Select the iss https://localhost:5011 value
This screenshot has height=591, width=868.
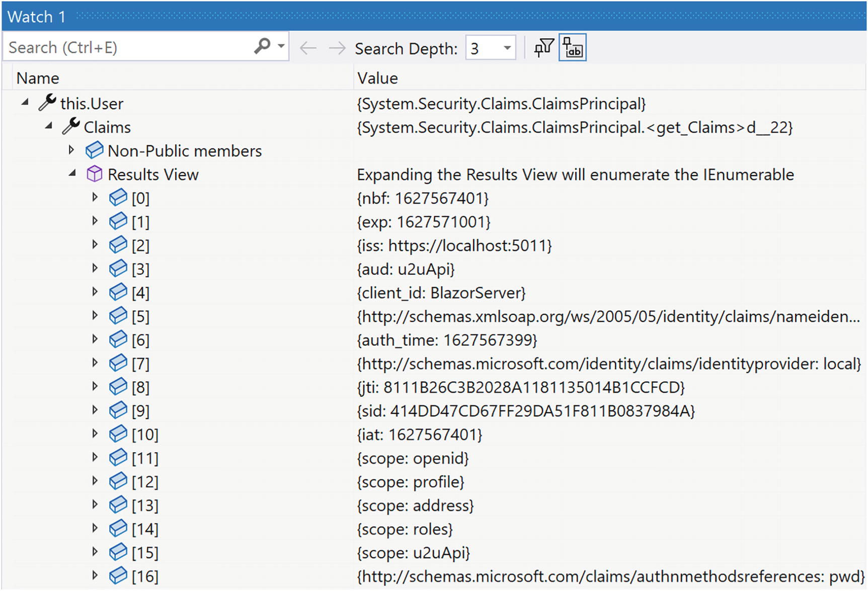454,245
